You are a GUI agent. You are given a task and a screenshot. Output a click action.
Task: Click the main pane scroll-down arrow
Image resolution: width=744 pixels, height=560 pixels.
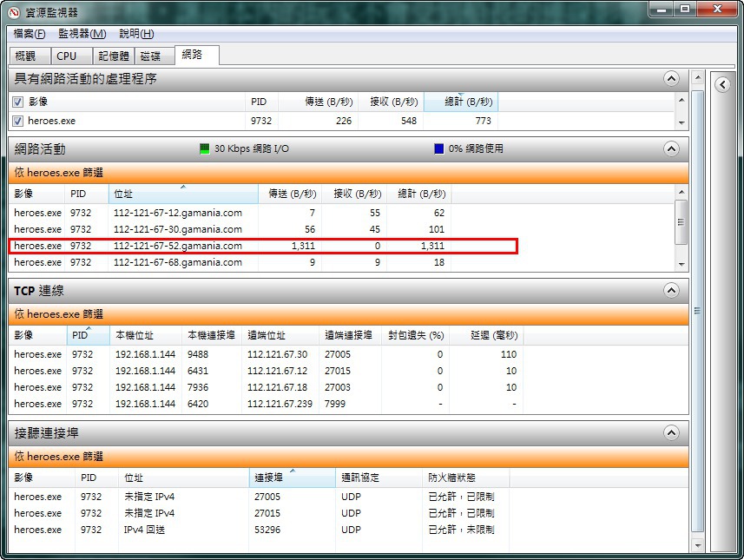pos(697,546)
